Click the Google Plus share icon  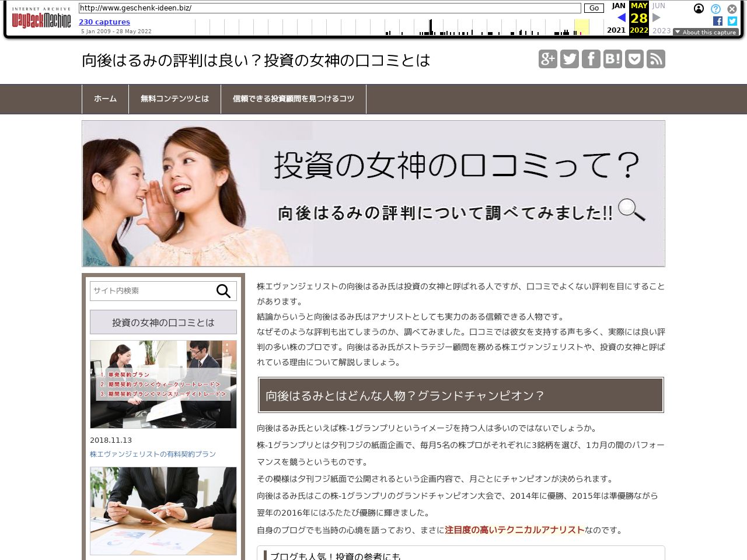pos(547,59)
